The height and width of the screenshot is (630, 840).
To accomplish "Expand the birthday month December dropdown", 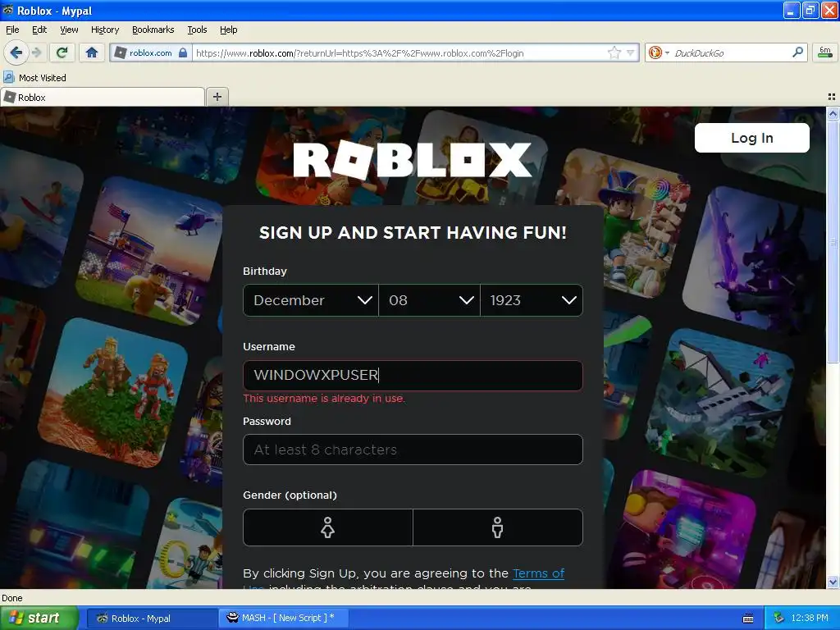I will pyautogui.click(x=311, y=300).
